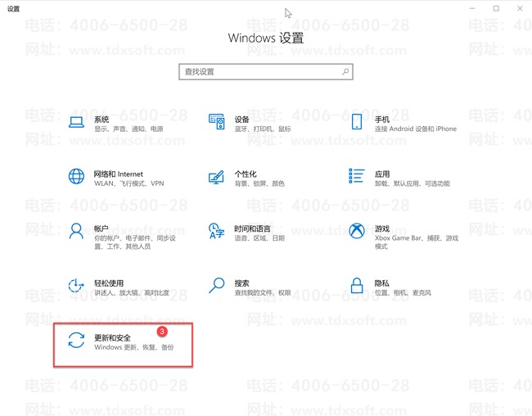This screenshot has width=532, height=416.
Task: Click the 手机 phone icon
Action: pyautogui.click(x=357, y=123)
